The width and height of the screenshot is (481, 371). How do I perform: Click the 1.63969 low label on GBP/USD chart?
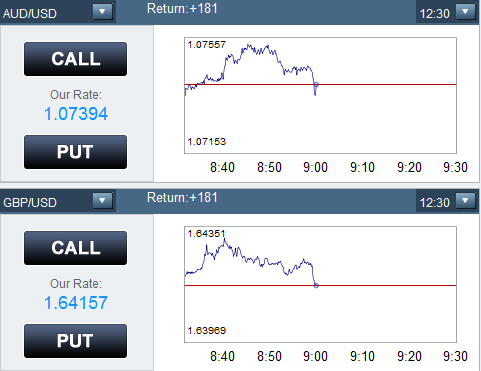click(207, 331)
